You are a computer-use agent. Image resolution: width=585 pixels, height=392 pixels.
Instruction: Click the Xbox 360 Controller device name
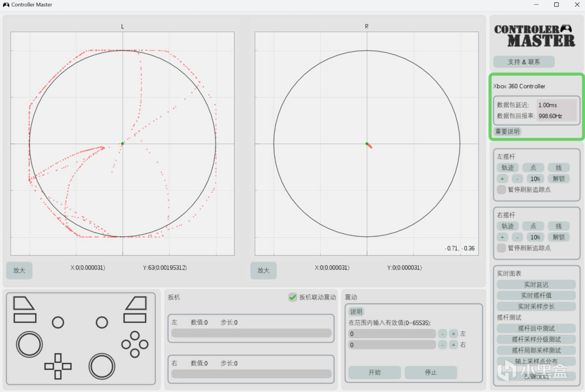click(519, 86)
